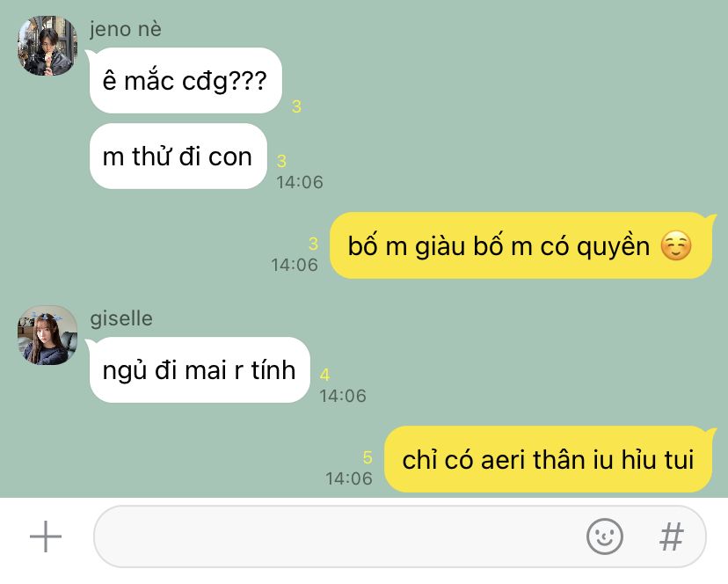
Task: Select the message "ngủ đi mai r tính"
Action: [200, 369]
